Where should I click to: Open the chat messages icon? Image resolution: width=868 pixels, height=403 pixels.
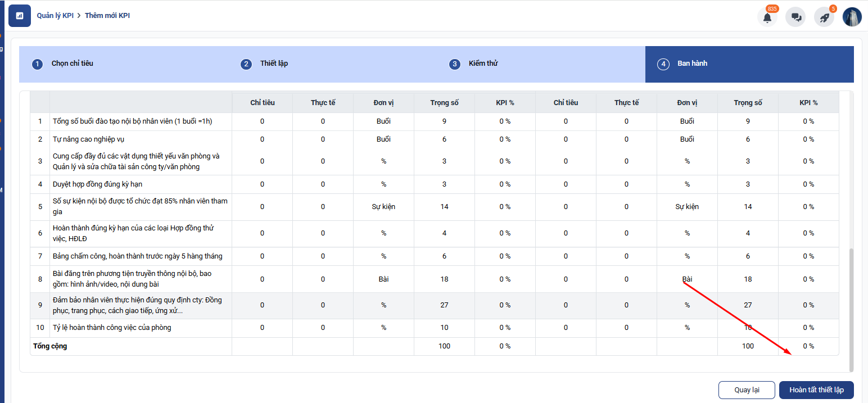pyautogui.click(x=796, y=17)
